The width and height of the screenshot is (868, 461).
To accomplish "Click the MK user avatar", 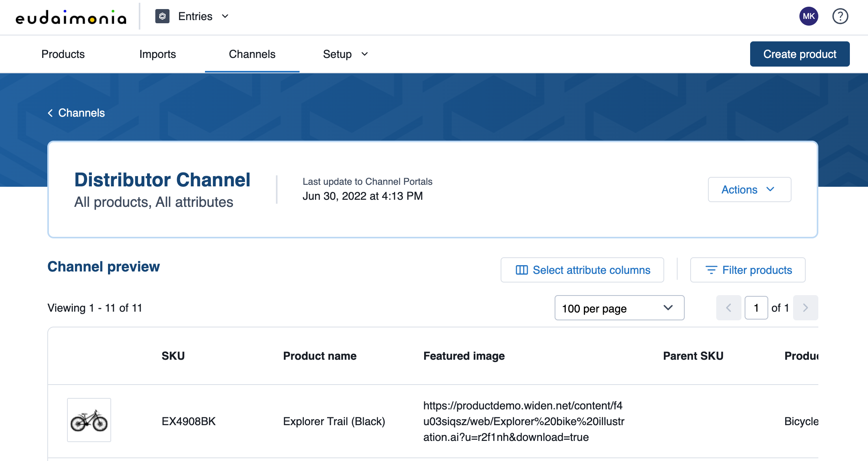I will [x=808, y=17].
